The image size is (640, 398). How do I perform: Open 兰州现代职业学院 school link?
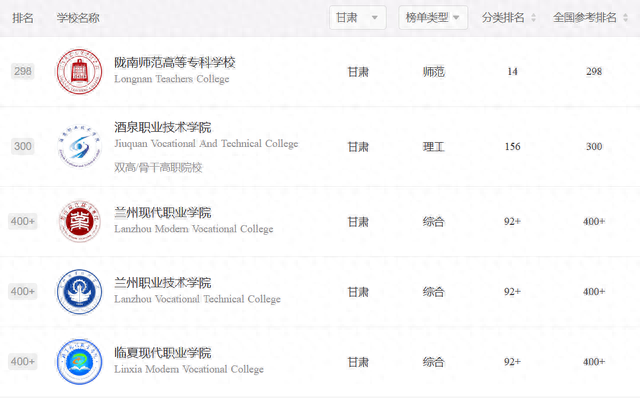coord(162,213)
